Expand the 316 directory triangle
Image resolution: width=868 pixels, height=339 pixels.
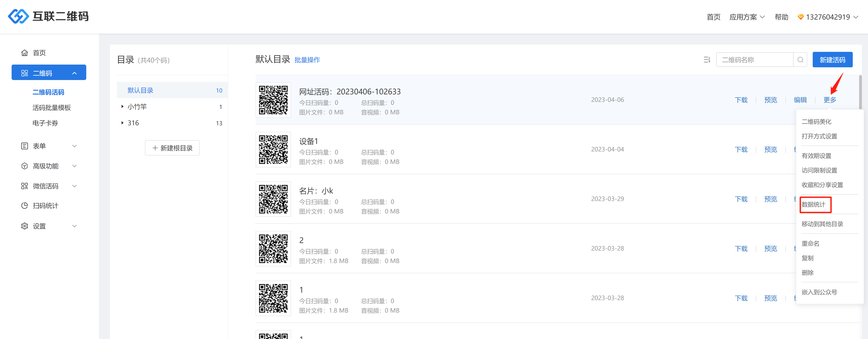122,123
